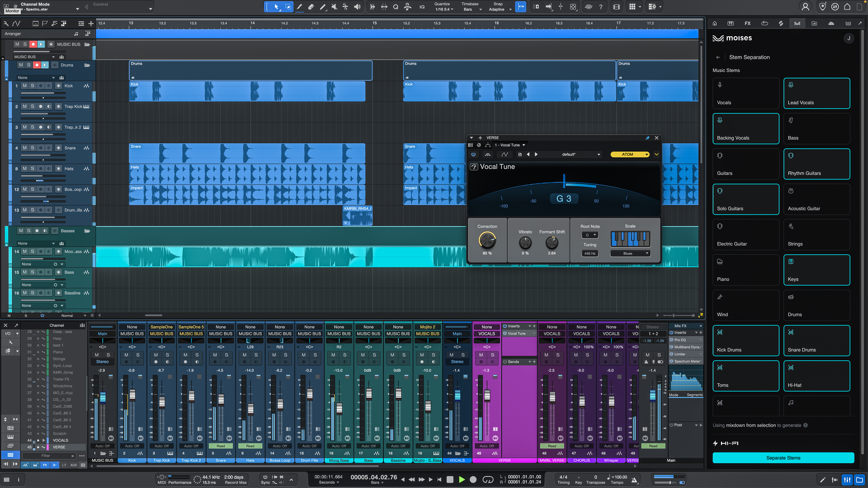Open the Root Note C dropdown
868x488 pixels.
click(590, 235)
